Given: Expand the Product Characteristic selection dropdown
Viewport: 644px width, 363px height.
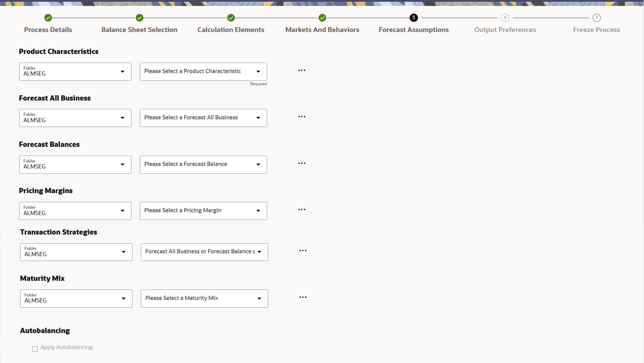Looking at the screenshot, I should (x=203, y=71).
